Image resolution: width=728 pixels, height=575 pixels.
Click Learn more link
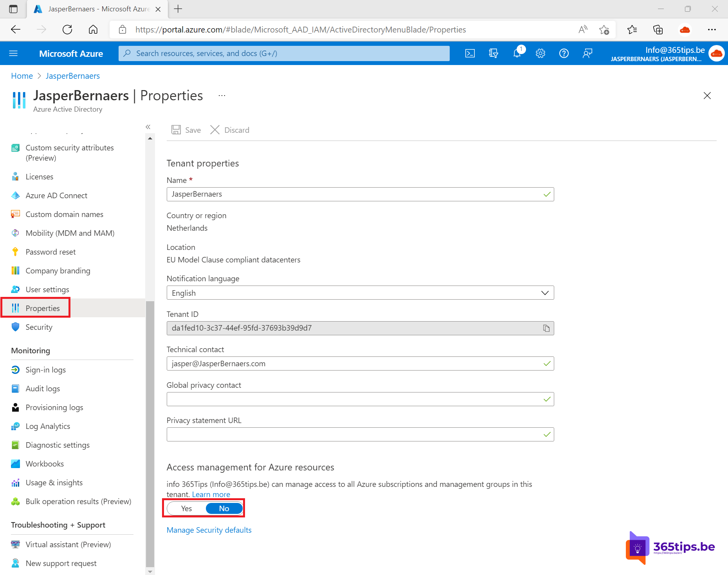point(211,494)
